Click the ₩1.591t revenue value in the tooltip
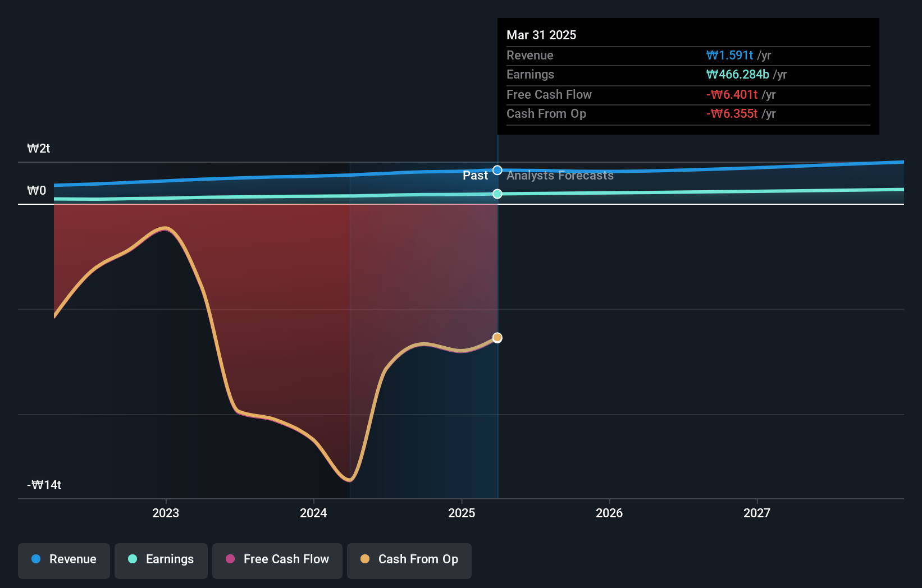 729,55
